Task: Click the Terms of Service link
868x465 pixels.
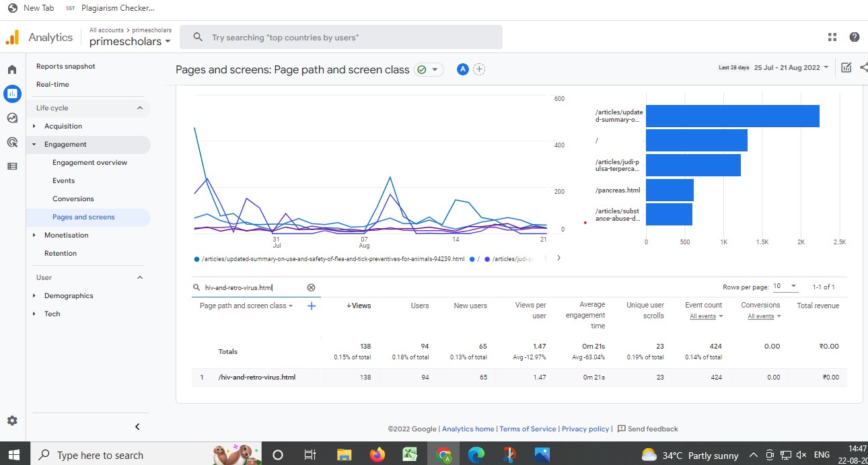Action: click(x=528, y=429)
